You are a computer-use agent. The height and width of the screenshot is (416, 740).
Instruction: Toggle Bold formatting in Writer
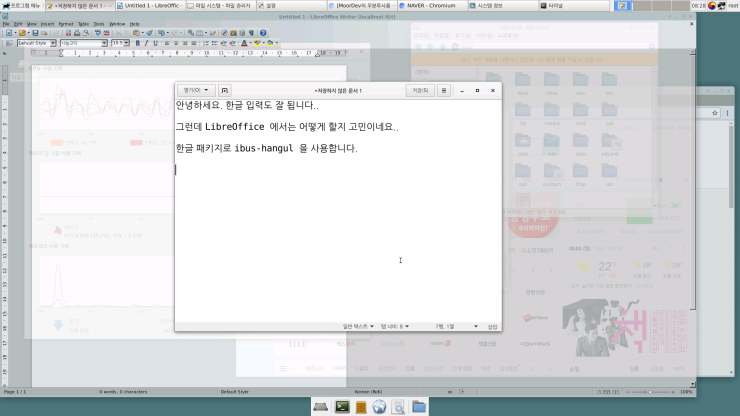138,43
